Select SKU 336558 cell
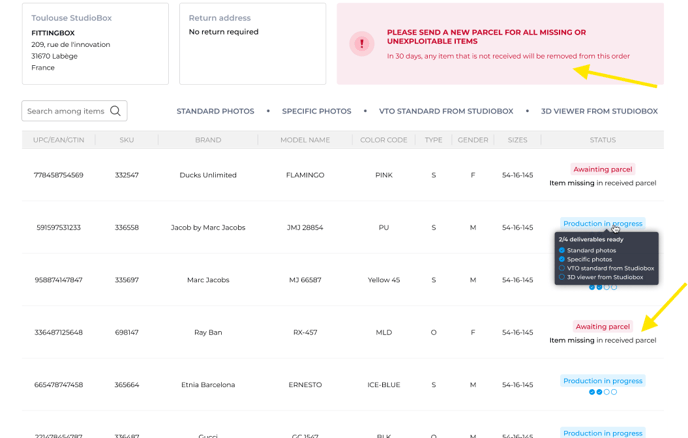Viewport: 688px width, 438px height. click(127, 227)
